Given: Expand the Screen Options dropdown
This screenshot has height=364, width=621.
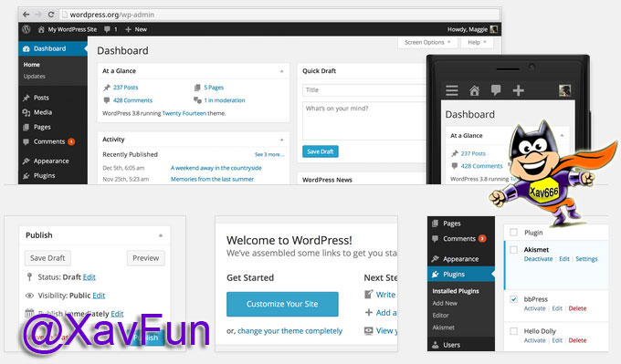Looking at the screenshot, I should [427, 42].
